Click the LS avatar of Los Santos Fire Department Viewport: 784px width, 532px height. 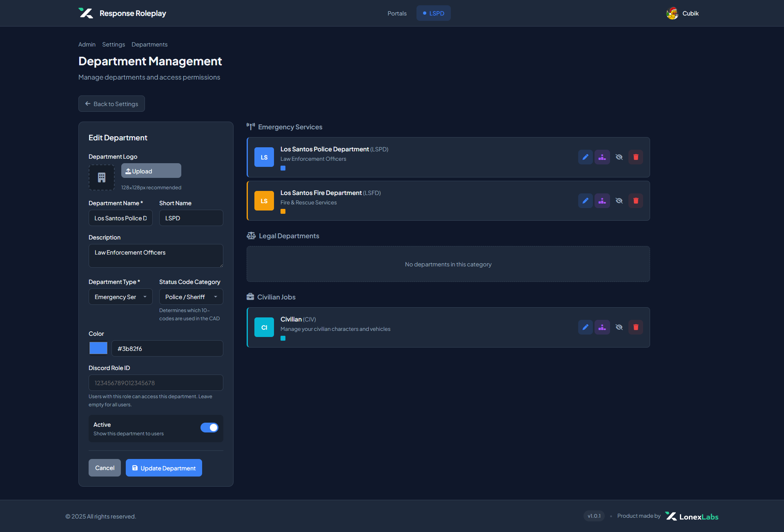(x=264, y=201)
